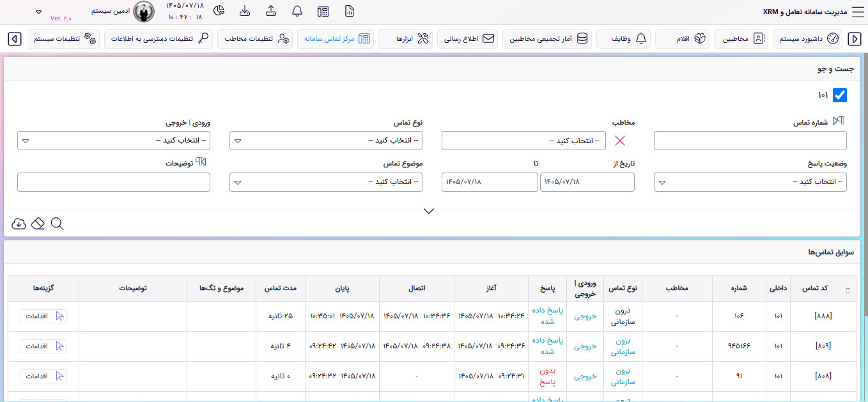Click the flag icon beside شماره تماس
Image resolution: width=868 pixels, height=402 pixels.
click(x=839, y=121)
